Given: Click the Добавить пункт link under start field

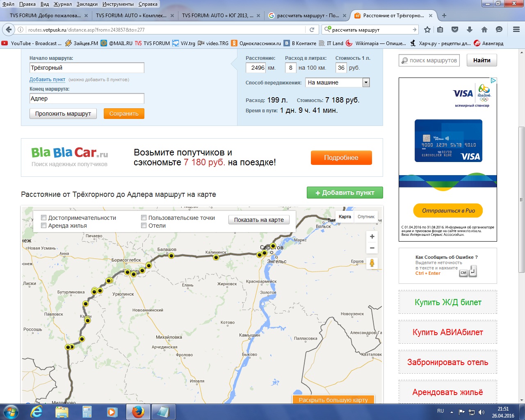Looking at the screenshot, I should (47, 80).
